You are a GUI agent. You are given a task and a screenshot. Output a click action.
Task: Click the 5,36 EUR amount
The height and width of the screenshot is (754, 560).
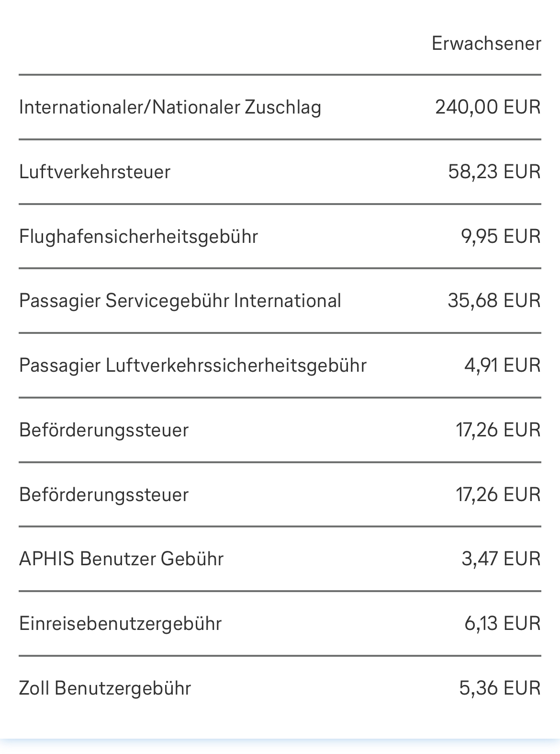coord(500,688)
